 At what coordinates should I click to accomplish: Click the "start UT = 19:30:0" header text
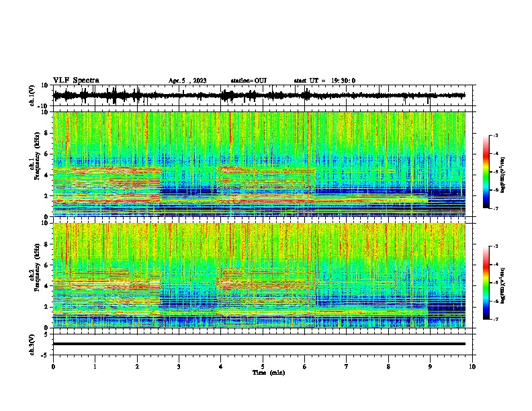[324, 81]
